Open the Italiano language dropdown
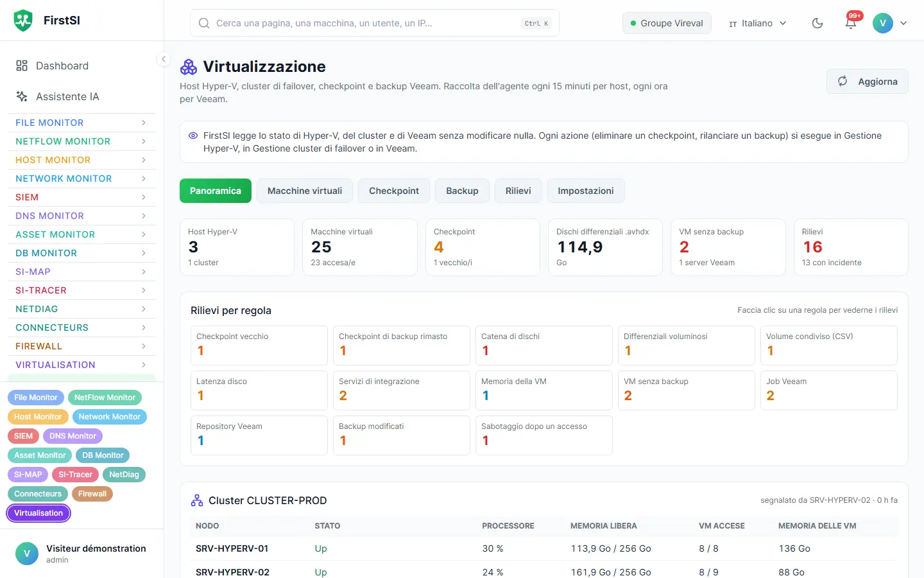Image resolution: width=924 pixels, height=578 pixels. [x=757, y=23]
